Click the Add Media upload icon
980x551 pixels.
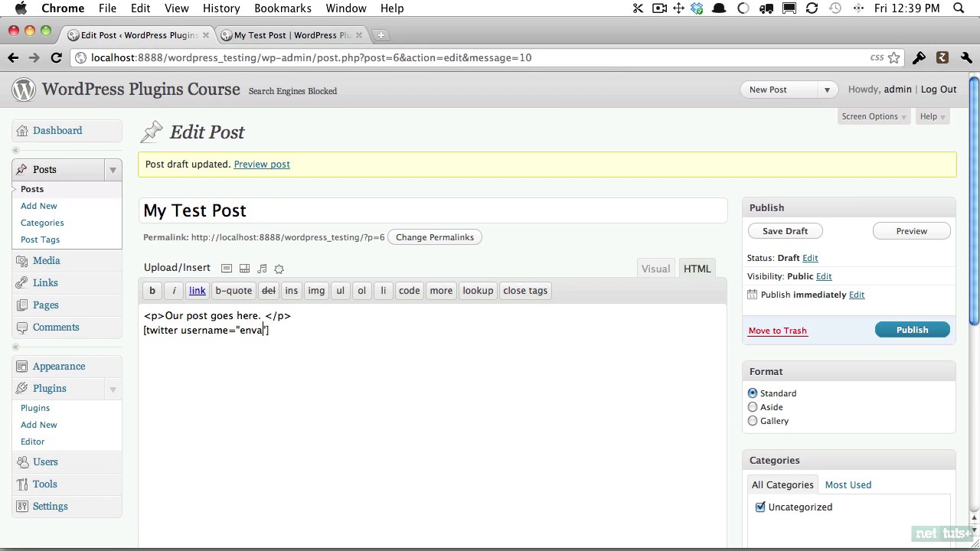point(279,269)
